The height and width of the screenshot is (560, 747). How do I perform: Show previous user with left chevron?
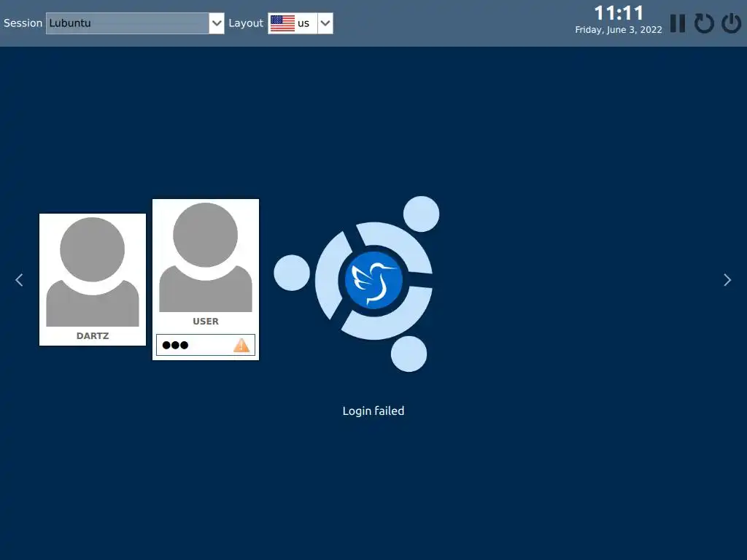coord(19,280)
